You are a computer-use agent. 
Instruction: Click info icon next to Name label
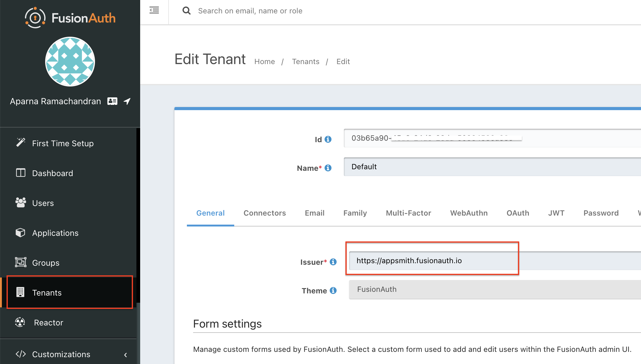point(328,168)
